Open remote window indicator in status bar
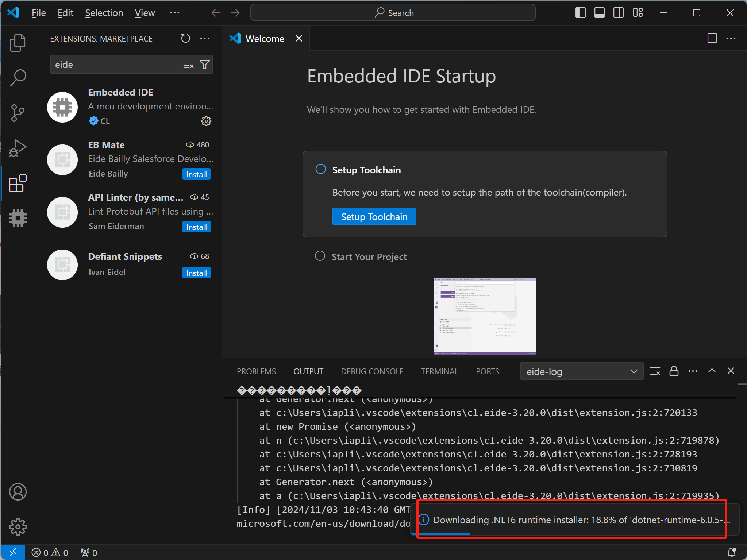The height and width of the screenshot is (560, 747). coord(13,552)
